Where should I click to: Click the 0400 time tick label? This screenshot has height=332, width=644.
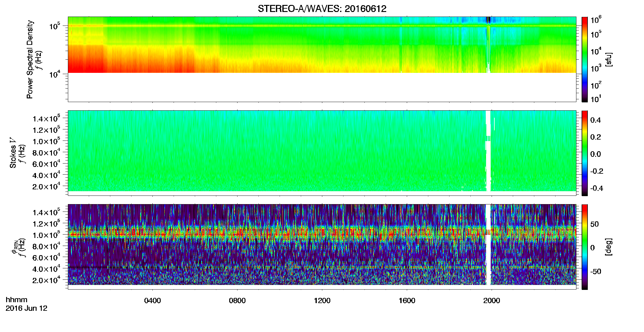tap(152, 301)
